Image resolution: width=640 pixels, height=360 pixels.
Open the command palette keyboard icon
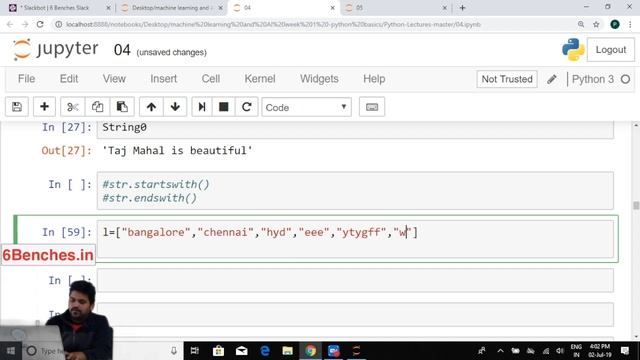coord(372,107)
